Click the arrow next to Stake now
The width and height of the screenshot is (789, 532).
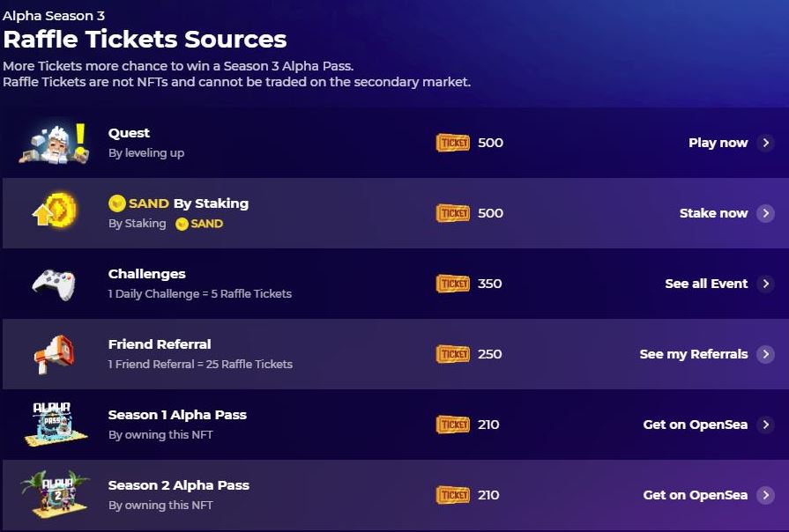[765, 213]
